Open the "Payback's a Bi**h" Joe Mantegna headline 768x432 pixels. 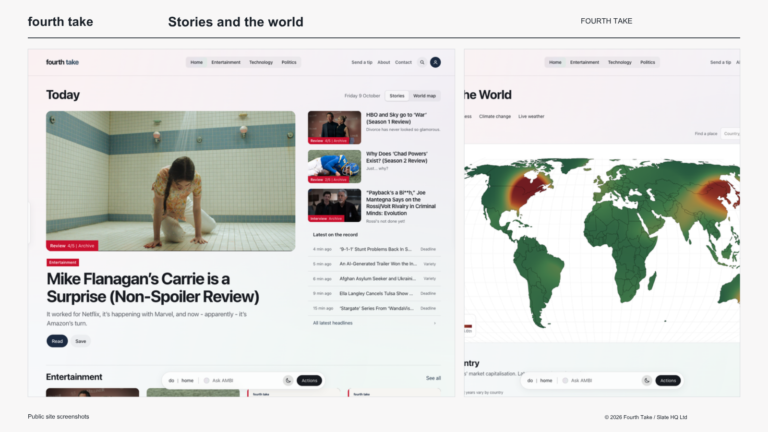[x=401, y=203]
